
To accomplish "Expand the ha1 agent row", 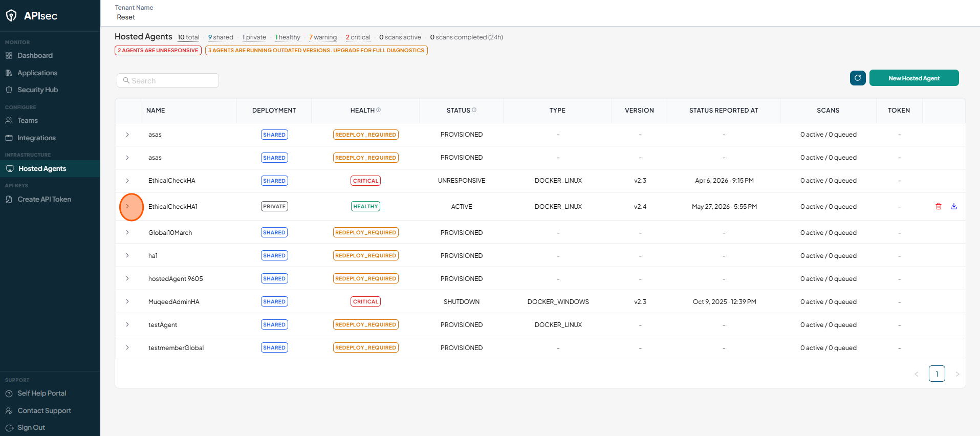I will [127, 255].
